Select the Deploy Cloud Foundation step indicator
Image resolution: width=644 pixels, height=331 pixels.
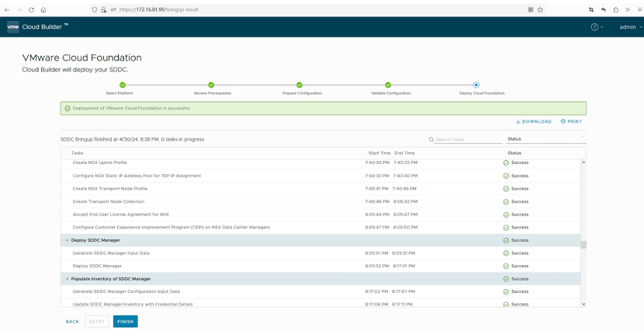pyautogui.click(x=476, y=85)
